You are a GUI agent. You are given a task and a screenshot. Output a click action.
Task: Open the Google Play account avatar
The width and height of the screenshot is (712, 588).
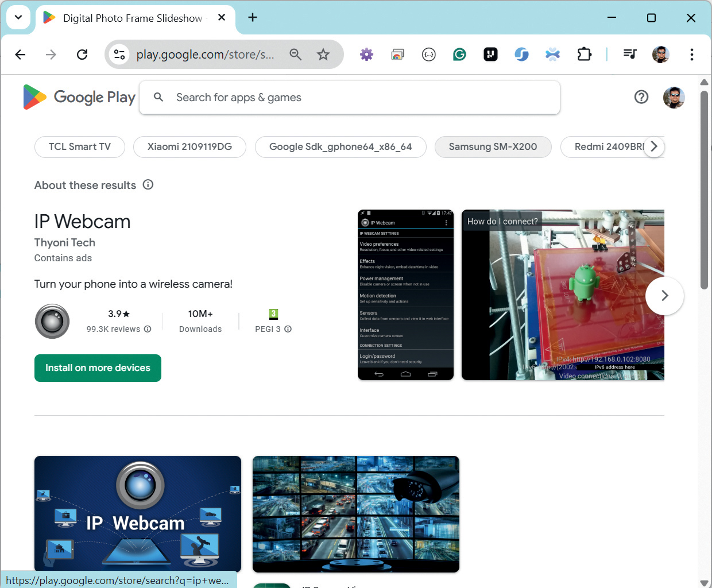pos(674,97)
